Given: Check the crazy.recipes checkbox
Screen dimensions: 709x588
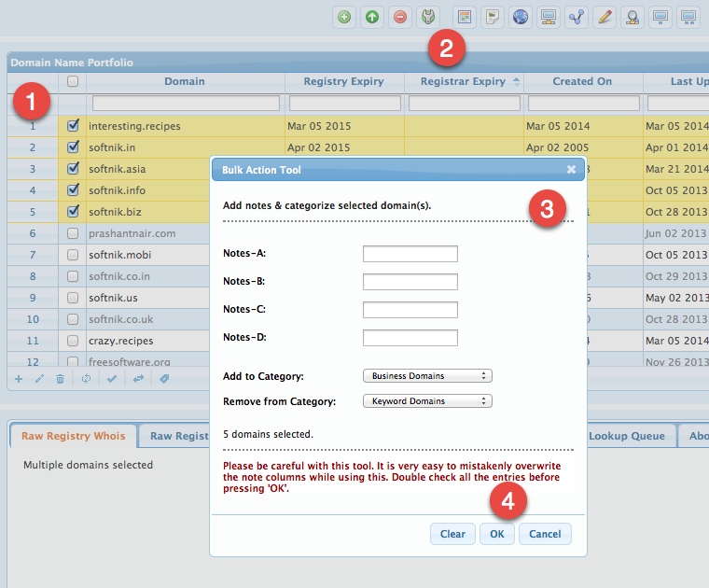Looking at the screenshot, I should [x=73, y=341].
